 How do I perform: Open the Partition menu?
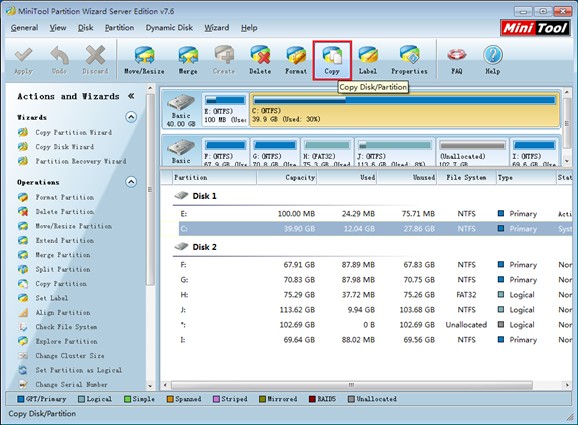[119, 28]
